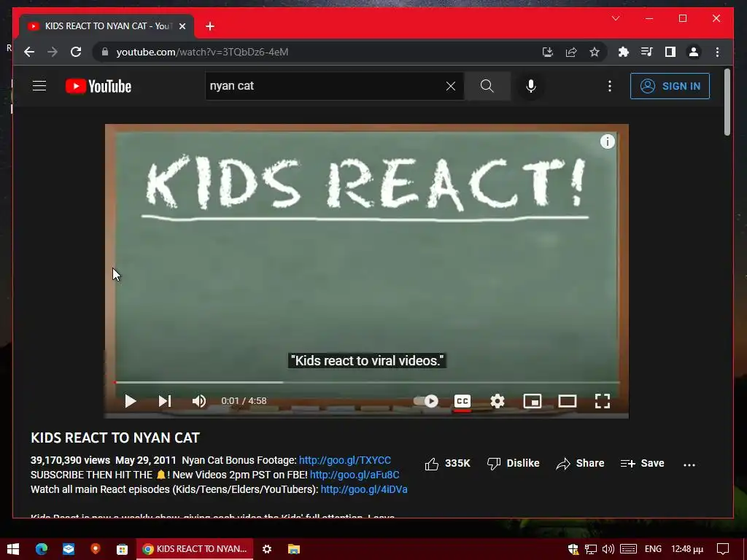Click the video info card icon
The width and height of the screenshot is (747, 560).
pyautogui.click(x=608, y=141)
